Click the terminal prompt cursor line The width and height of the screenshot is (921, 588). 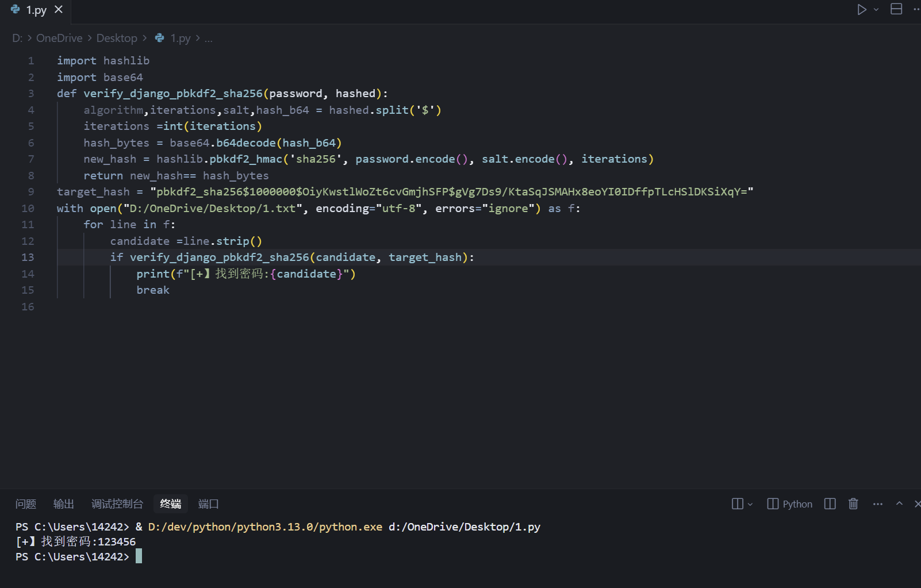pyautogui.click(x=79, y=556)
